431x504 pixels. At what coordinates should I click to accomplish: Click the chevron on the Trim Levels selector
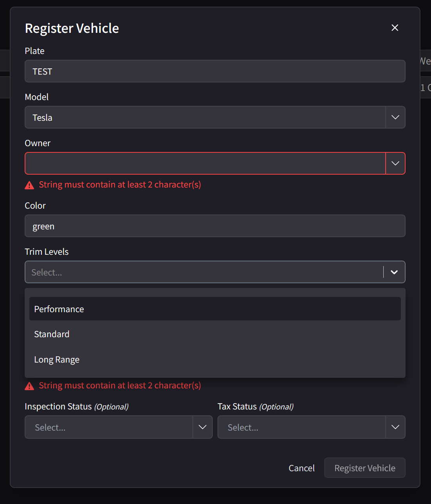pos(394,272)
